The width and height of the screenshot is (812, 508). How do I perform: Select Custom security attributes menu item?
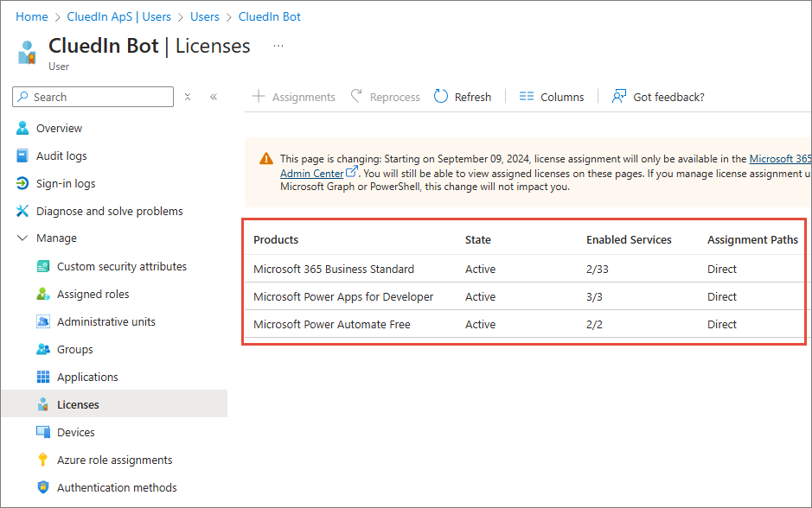tap(122, 266)
